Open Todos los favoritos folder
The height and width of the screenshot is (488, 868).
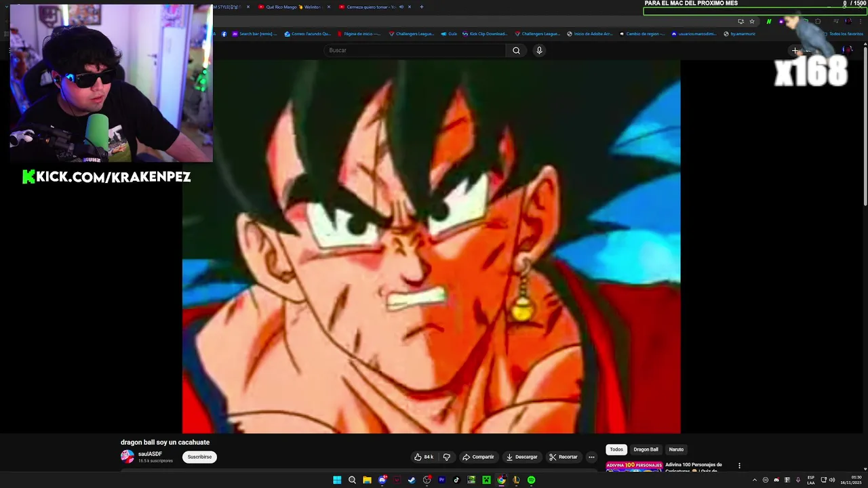coord(843,34)
